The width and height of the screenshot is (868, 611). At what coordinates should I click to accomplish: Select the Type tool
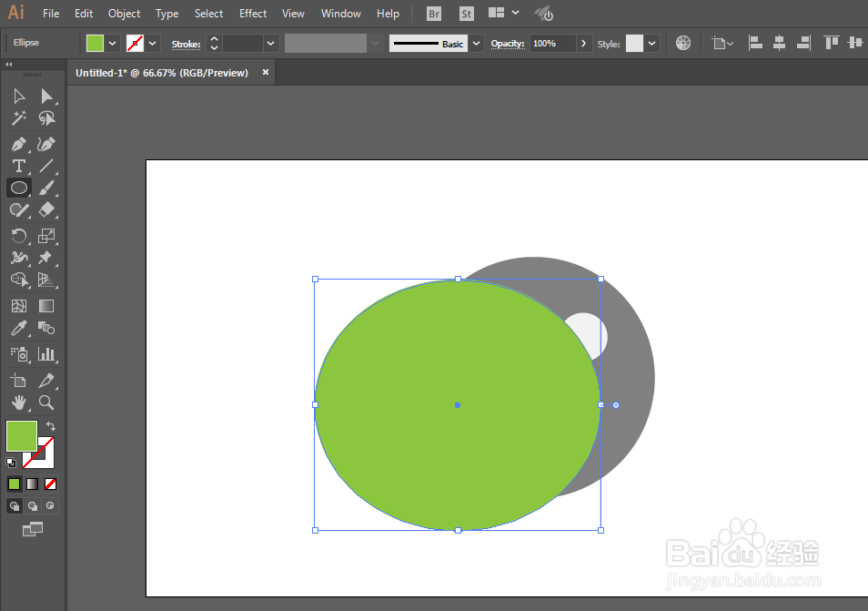[x=19, y=166]
